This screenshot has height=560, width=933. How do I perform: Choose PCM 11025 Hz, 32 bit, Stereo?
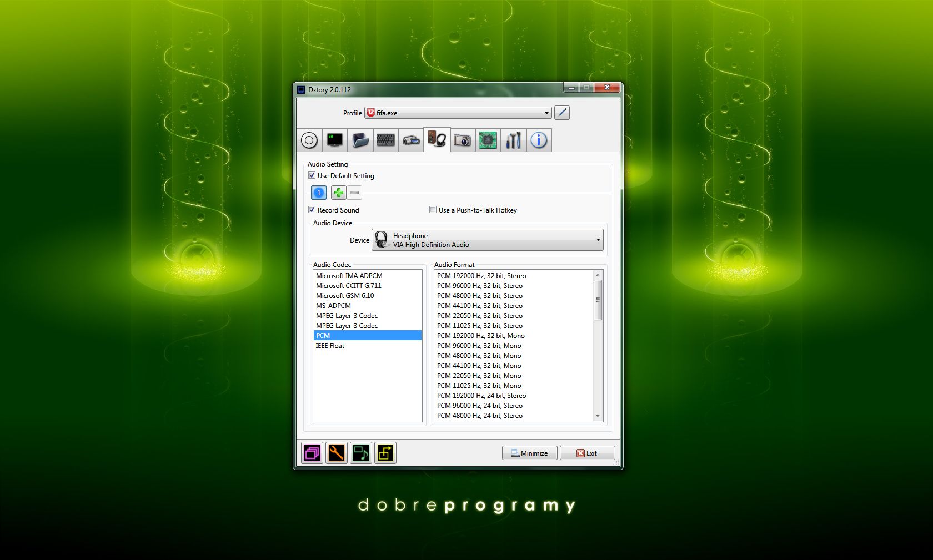pos(514,325)
